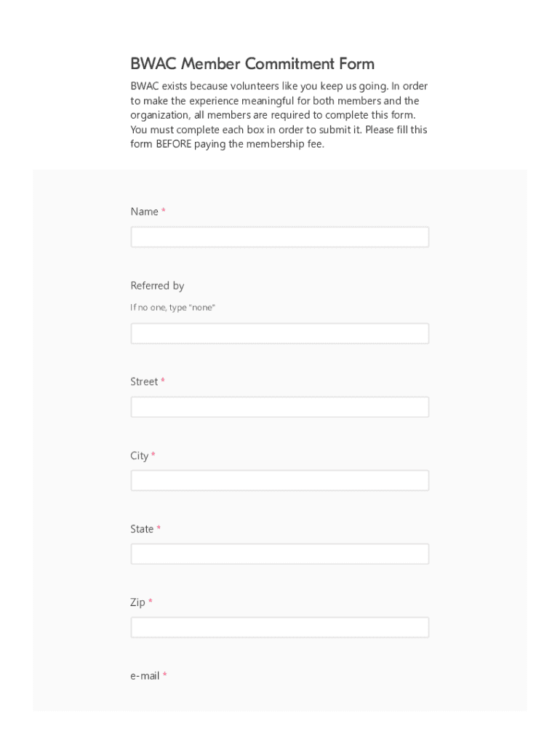Click the Street field label
Image resolution: width=560 pixels, height=745 pixels.
coord(144,382)
